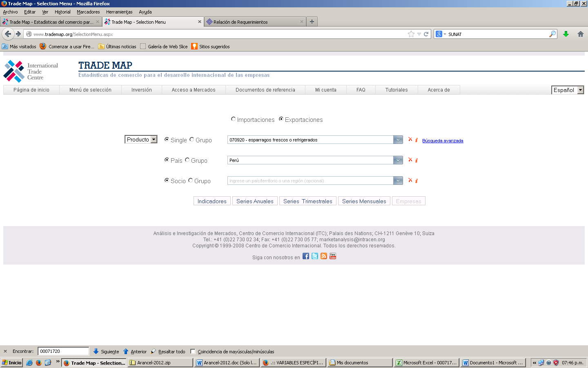
Task: Expand the partner country combo box arrow
Action: (398, 180)
